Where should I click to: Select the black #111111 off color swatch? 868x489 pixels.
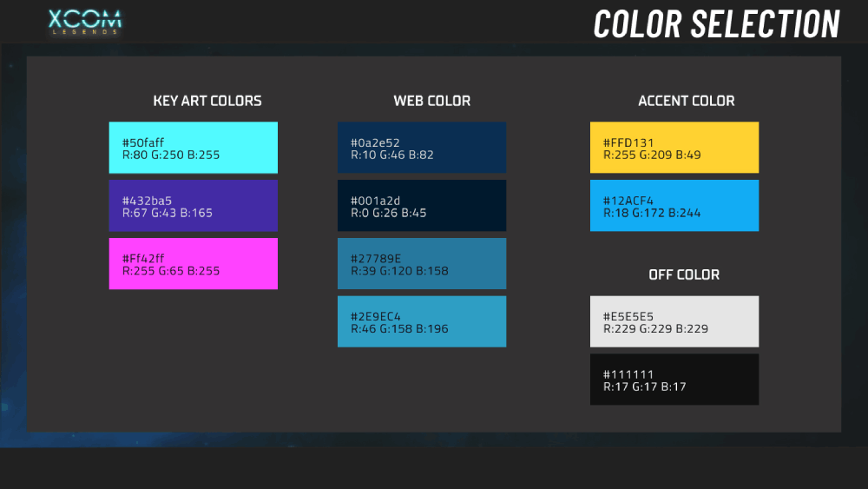pyautogui.click(x=674, y=380)
